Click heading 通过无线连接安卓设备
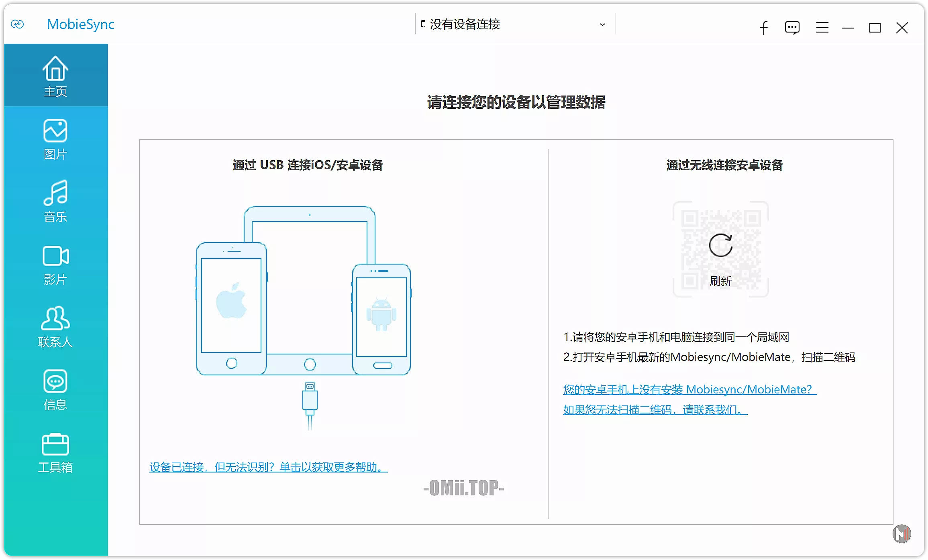 (724, 165)
